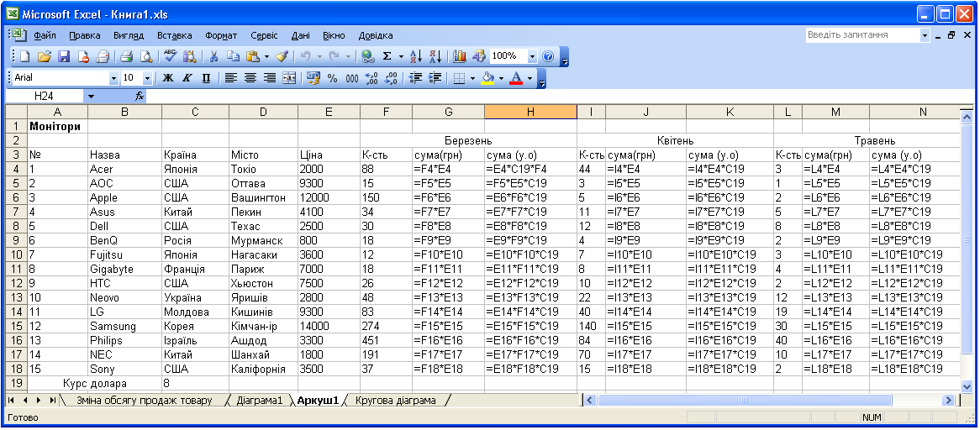The height and width of the screenshot is (430, 980).
Task: Sort ascending with the A-Я arrow
Action: [x=416, y=57]
